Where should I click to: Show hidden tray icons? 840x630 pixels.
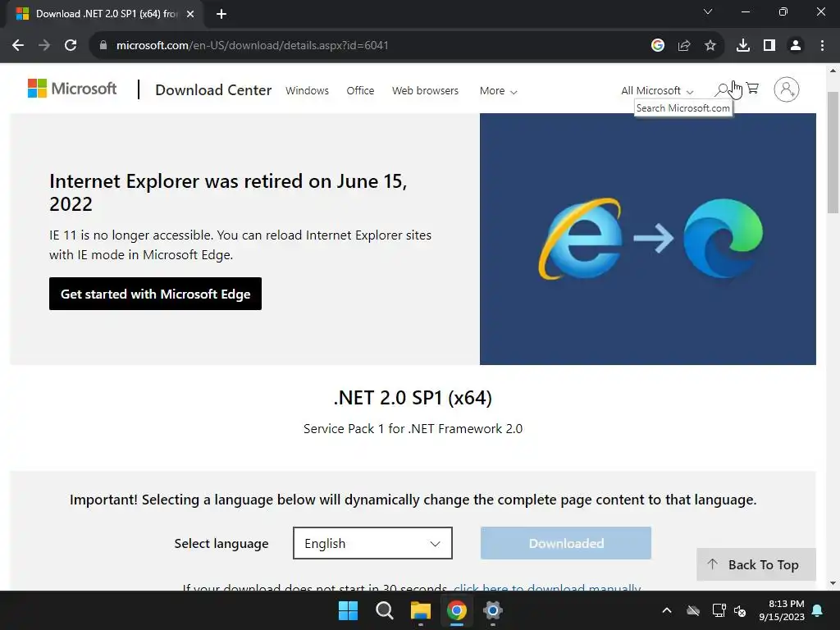(x=667, y=610)
